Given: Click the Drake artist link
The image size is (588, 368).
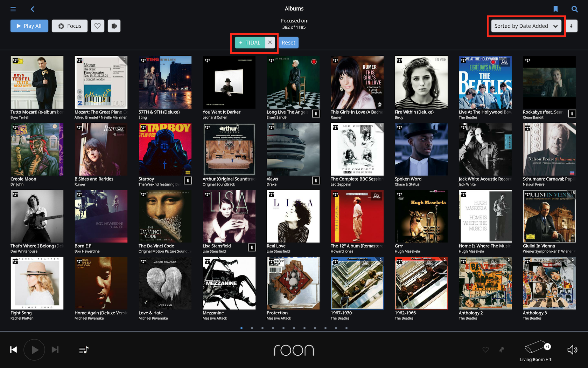Looking at the screenshot, I should (272, 185).
